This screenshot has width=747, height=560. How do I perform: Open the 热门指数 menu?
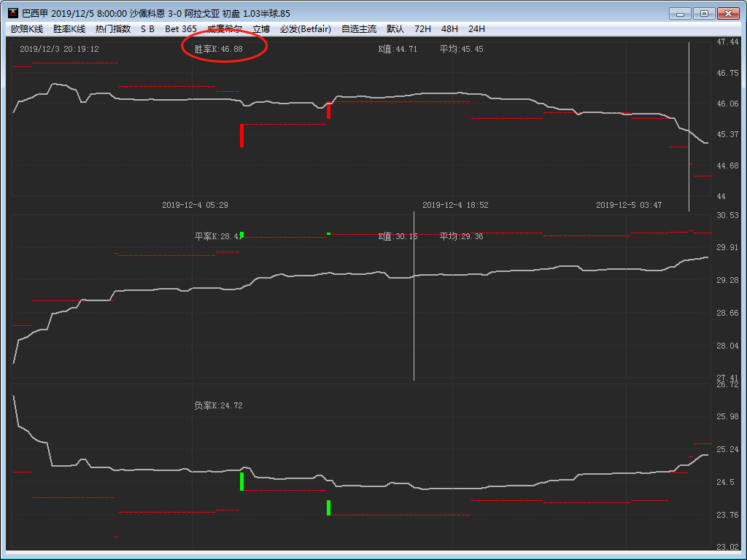click(113, 29)
